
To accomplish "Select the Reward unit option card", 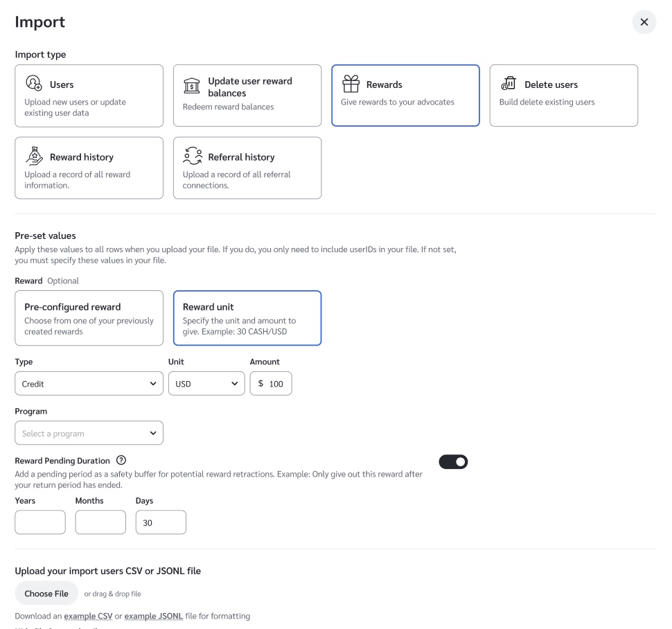I will click(247, 318).
